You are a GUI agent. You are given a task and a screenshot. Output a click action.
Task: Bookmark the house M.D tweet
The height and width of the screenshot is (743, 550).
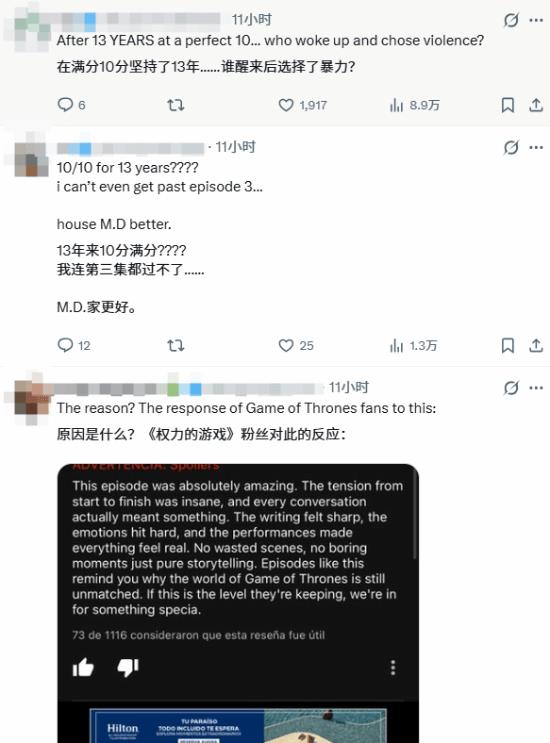point(507,345)
